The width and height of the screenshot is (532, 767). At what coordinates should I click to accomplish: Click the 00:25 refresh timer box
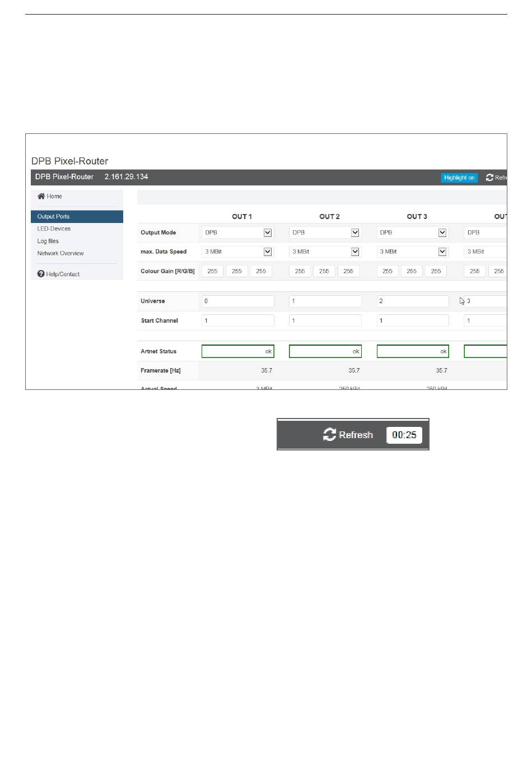[404, 435]
